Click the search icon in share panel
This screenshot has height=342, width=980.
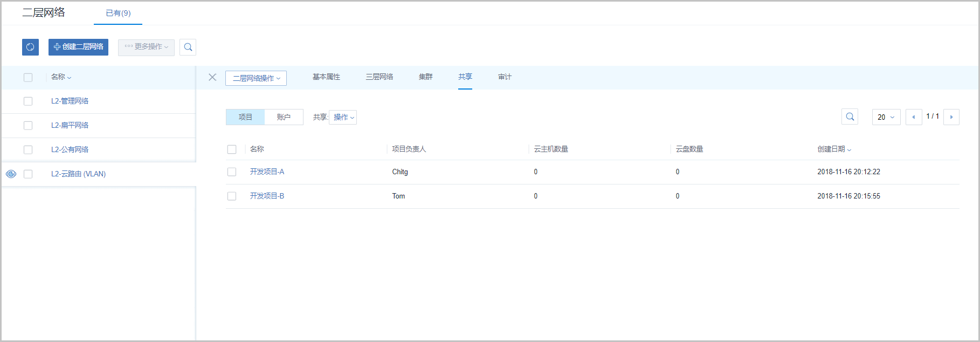pyautogui.click(x=850, y=117)
